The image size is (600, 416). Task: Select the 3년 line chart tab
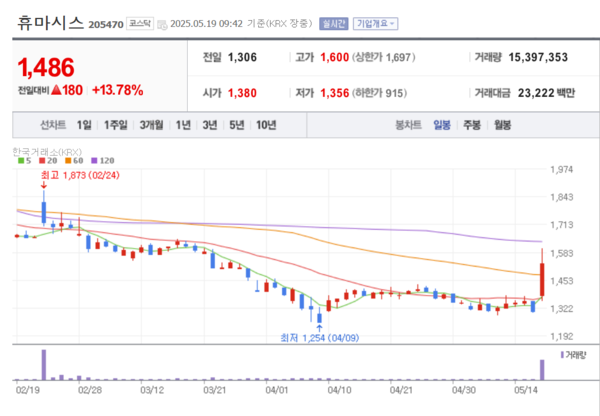[210, 125]
